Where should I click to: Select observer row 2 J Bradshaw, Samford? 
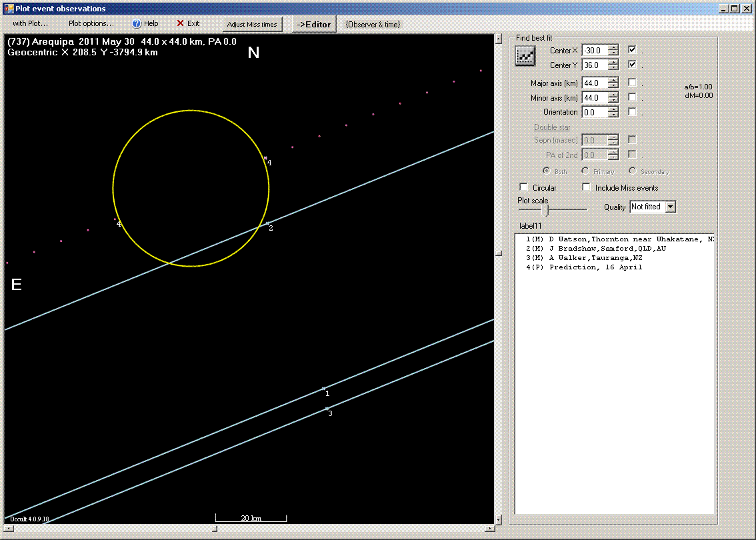(x=596, y=248)
